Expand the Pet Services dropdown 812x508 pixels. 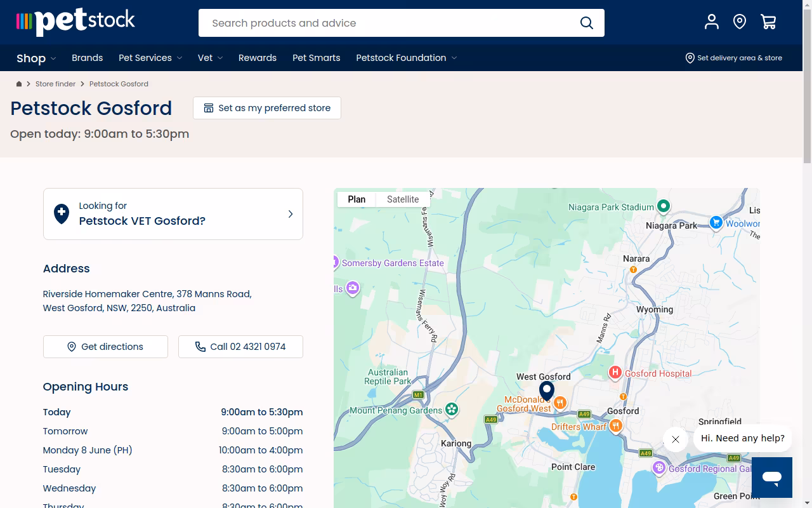150,58
